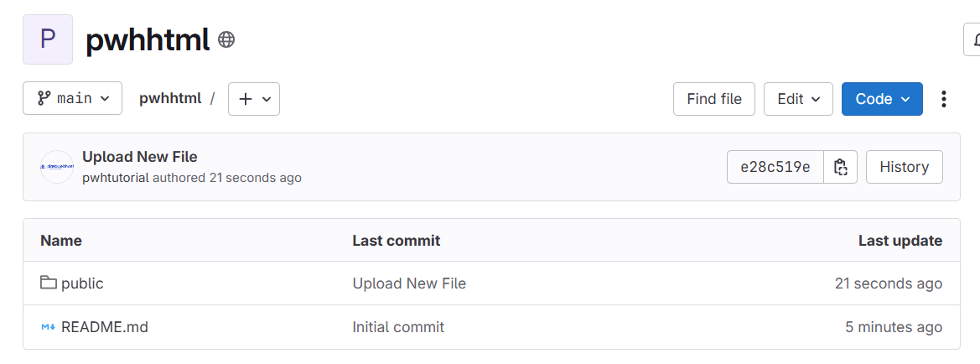Screen dimensions: 980x364
Task: Click the README.md markdown file icon
Action: pyautogui.click(x=48, y=326)
